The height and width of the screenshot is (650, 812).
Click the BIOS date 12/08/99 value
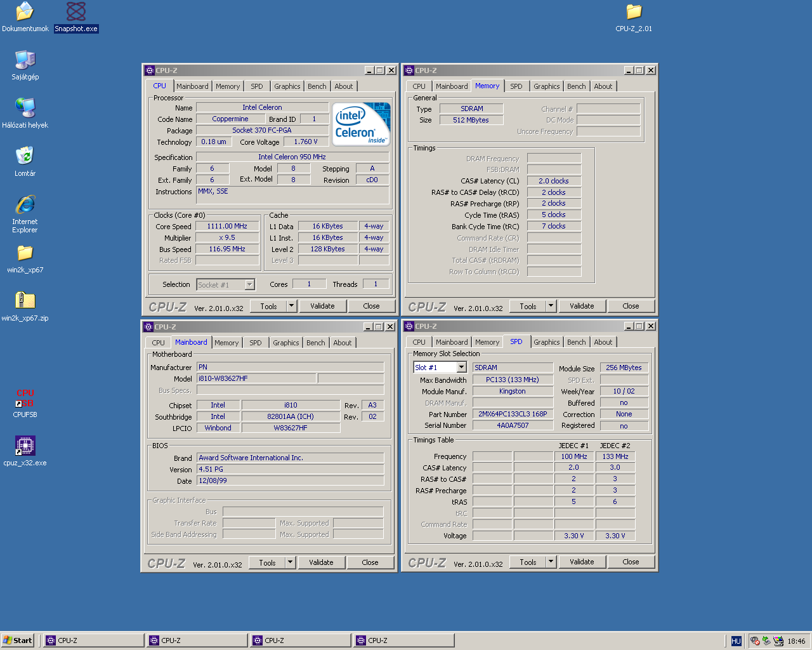click(290, 481)
